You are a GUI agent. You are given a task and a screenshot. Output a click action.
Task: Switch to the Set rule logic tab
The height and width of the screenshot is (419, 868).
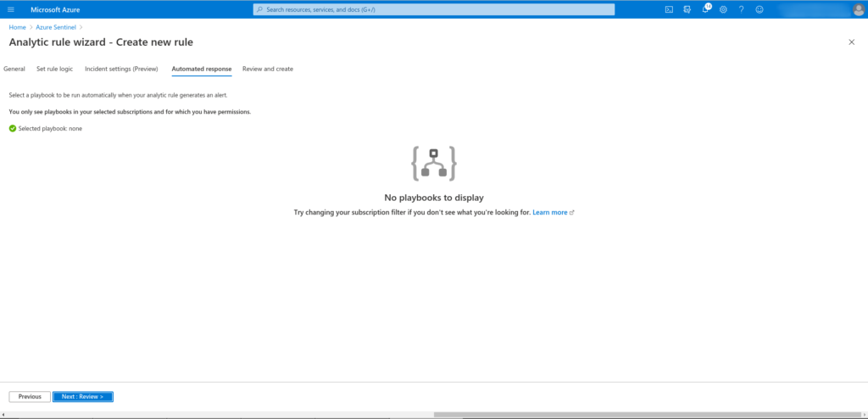55,69
